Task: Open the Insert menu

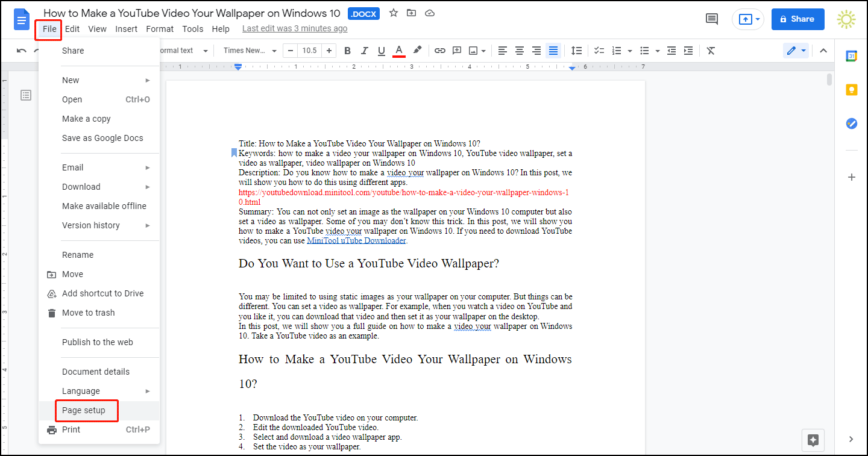Action: (x=127, y=29)
